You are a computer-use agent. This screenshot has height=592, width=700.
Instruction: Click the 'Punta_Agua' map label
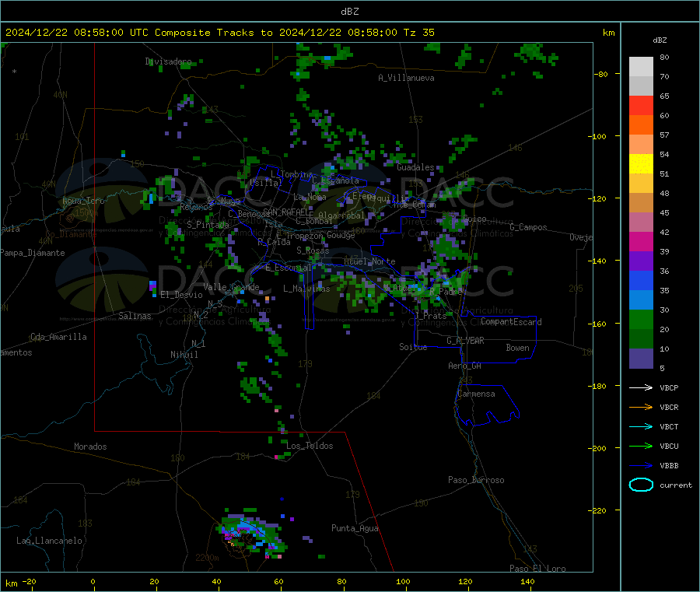click(x=355, y=528)
